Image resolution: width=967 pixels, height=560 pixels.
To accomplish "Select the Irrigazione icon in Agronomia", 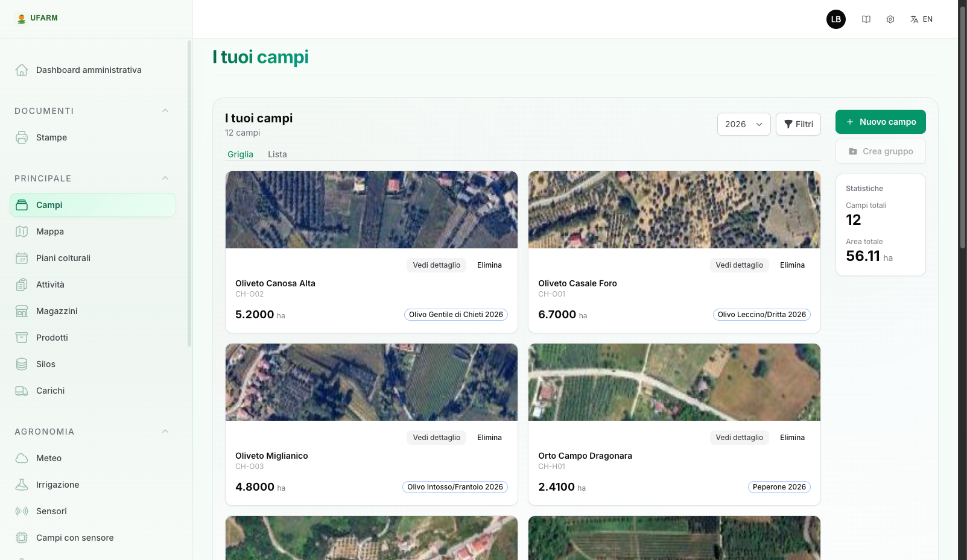I will (22, 485).
